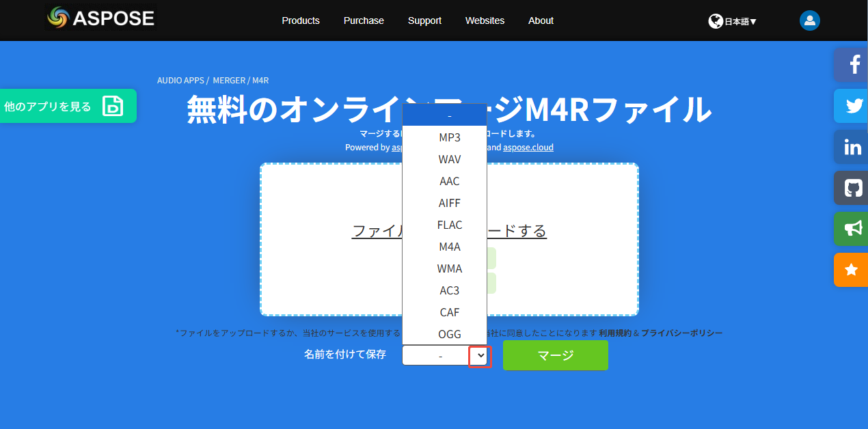
Task: Open the user account icon
Action: pos(809,20)
